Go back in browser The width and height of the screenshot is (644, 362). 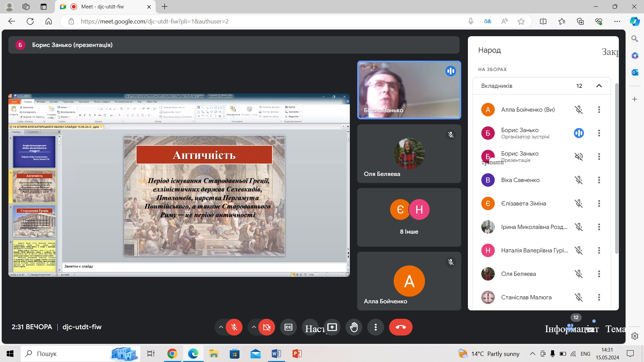[x=12, y=21]
